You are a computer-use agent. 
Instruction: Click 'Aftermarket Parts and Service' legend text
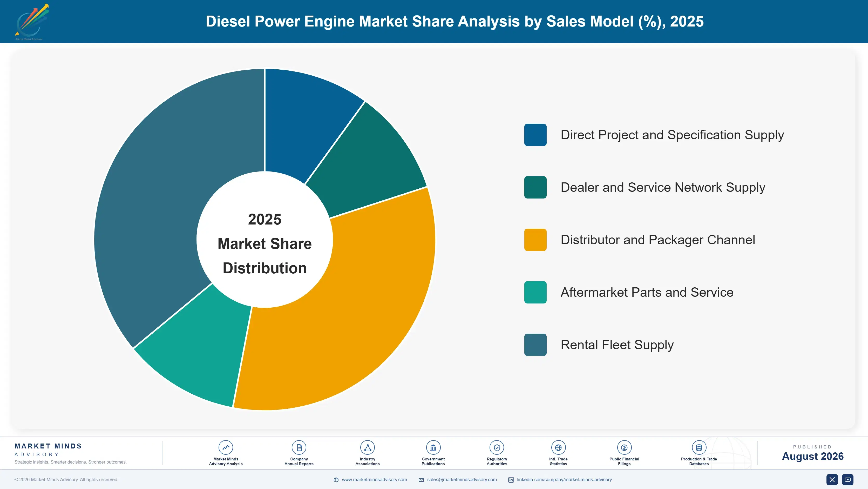tap(647, 292)
